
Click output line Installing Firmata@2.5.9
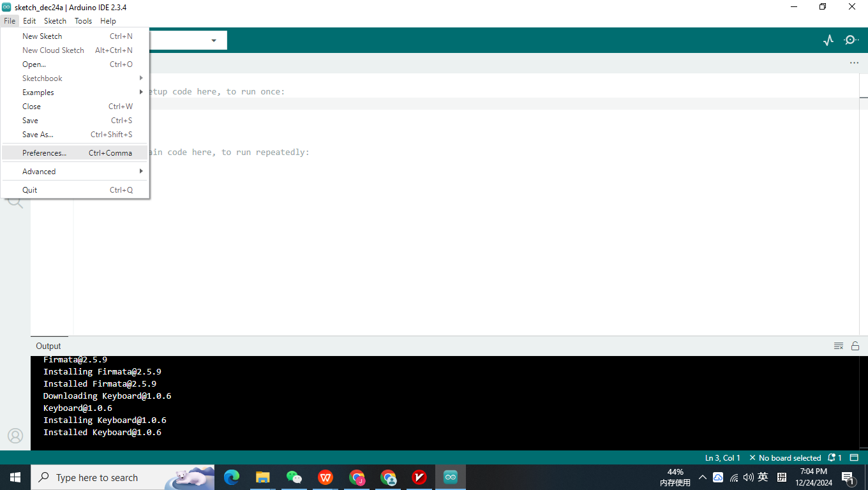102,371
